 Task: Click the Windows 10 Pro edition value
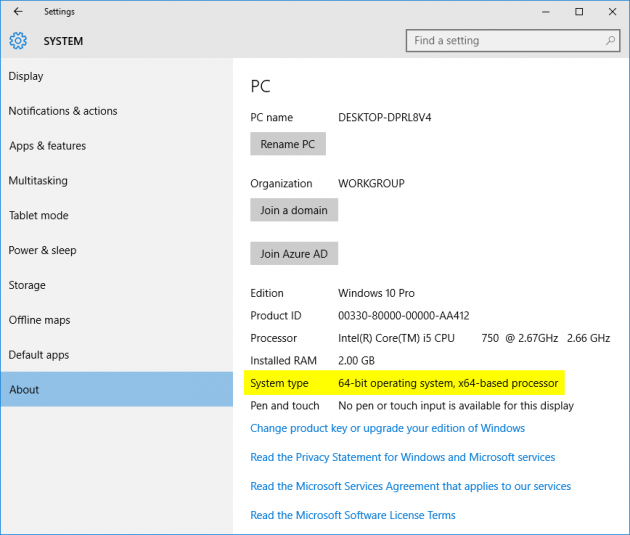click(376, 293)
